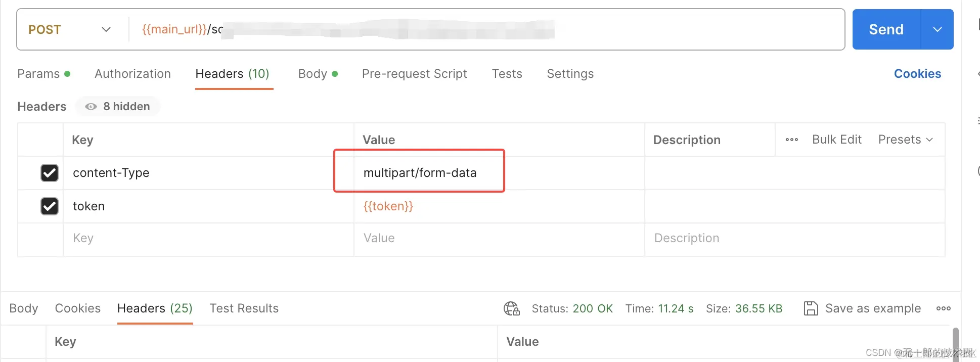This screenshot has width=980, height=362.
Task: Open the Presets dropdown
Action: (905, 140)
